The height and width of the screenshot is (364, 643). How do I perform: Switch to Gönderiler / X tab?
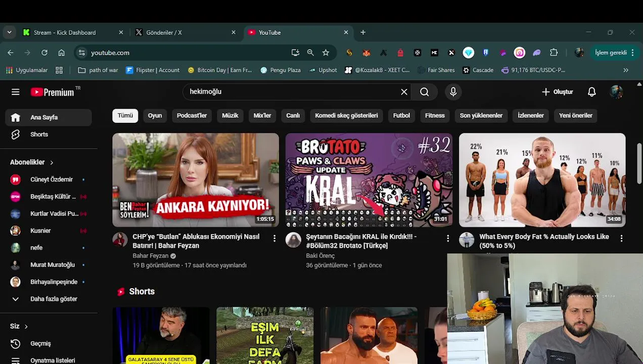(186, 32)
